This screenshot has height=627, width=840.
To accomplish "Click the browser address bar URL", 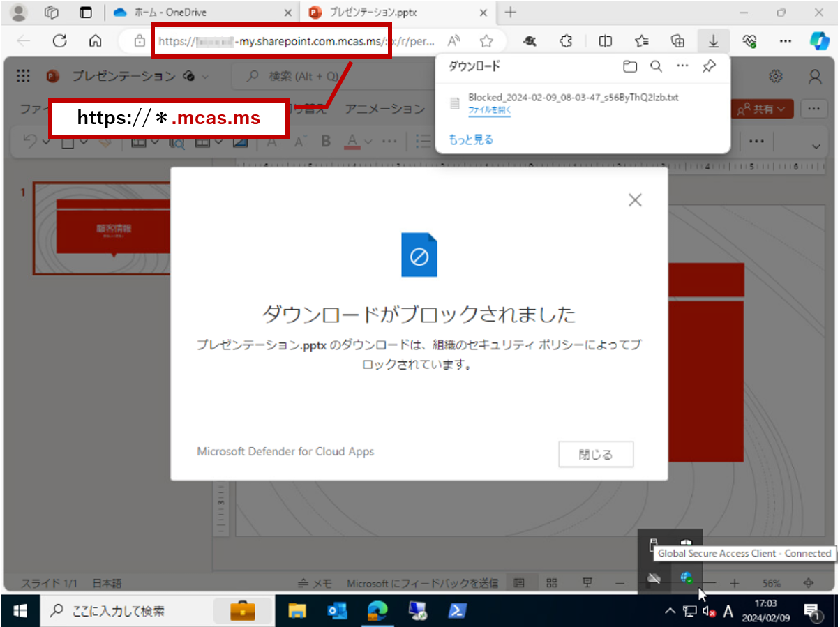I will pyautogui.click(x=296, y=41).
